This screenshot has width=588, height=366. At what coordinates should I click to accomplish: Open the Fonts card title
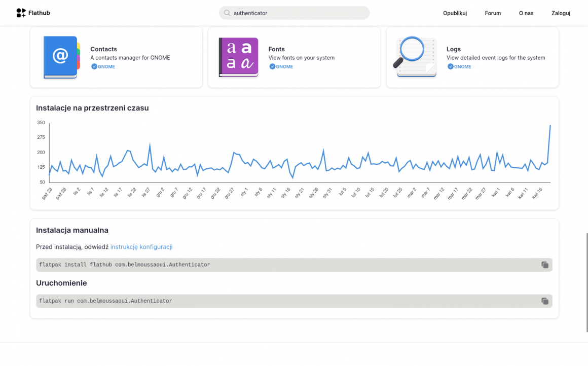276,49
